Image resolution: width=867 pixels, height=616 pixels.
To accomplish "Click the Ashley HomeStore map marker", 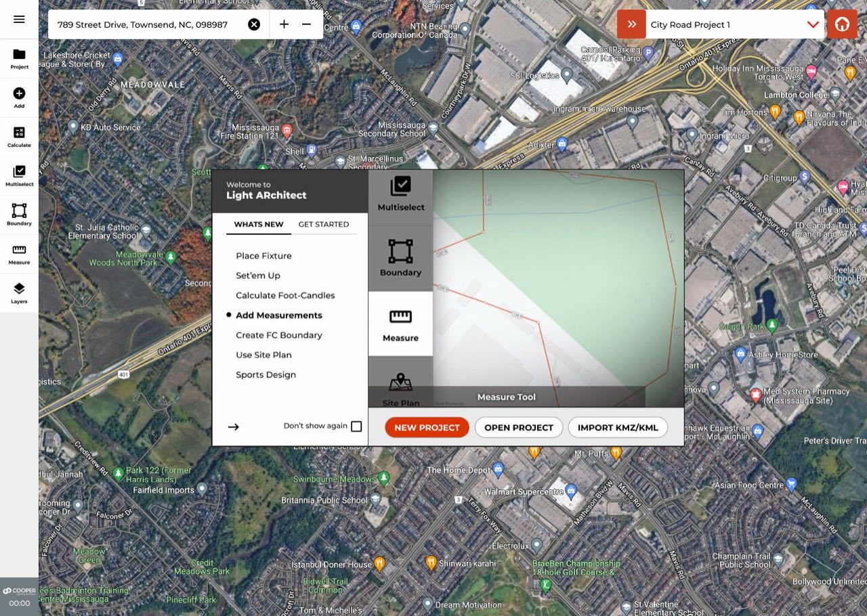I will coord(740,354).
